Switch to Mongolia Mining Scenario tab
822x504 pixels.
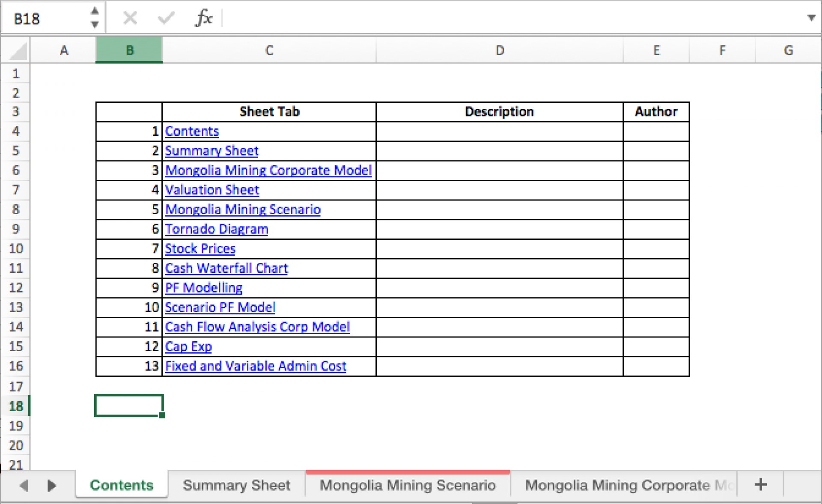tap(408, 485)
